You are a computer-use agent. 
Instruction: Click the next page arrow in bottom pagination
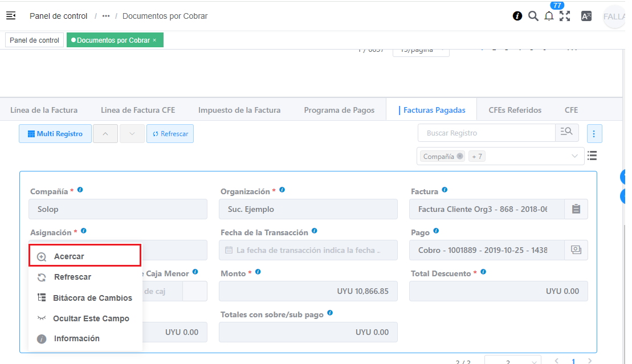(590, 361)
